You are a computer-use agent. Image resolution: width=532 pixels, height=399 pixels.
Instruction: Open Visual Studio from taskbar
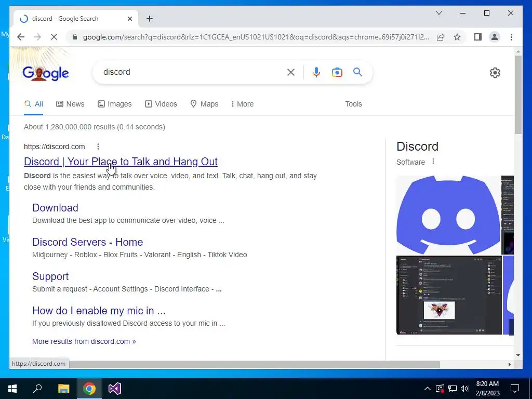tap(115, 389)
